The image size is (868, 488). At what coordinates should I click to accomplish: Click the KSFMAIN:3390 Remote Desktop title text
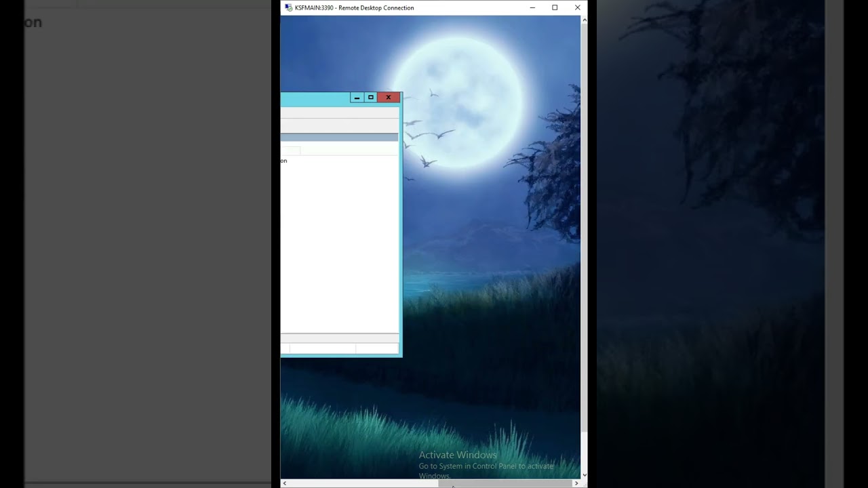pos(354,7)
